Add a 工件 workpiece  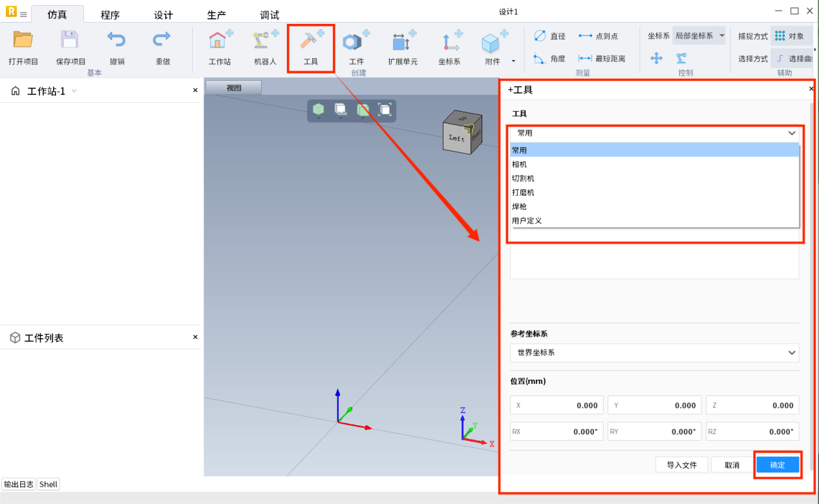(356, 42)
